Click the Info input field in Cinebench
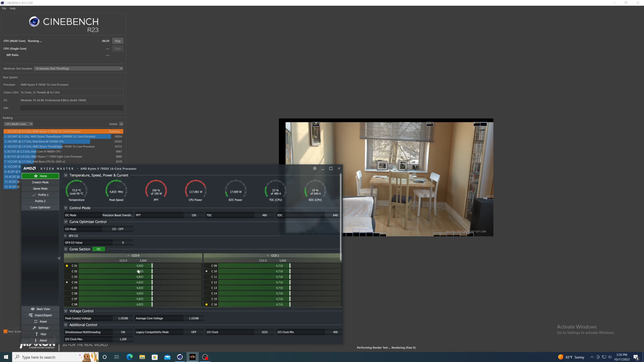 coord(71,108)
